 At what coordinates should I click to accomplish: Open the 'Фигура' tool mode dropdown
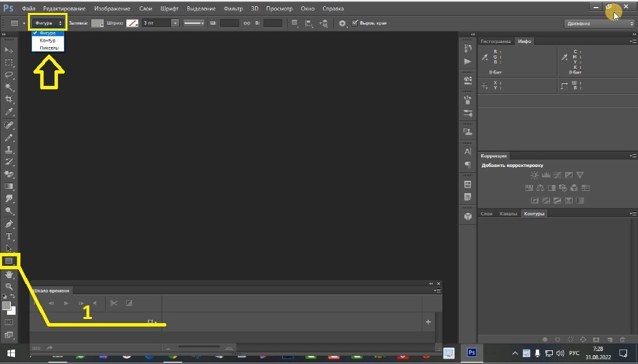coord(48,23)
